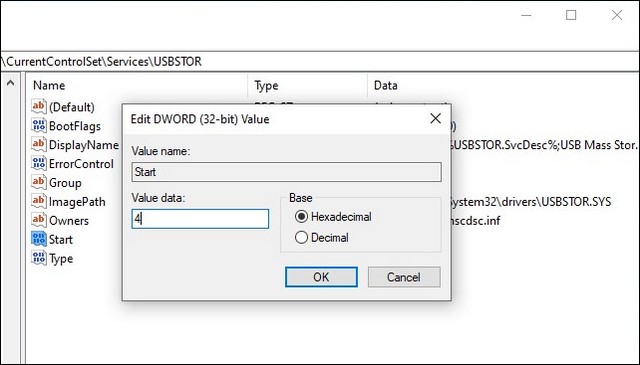This screenshot has height=365, width=640.
Task: Click the Value name field showing Start
Action: coord(287,172)
